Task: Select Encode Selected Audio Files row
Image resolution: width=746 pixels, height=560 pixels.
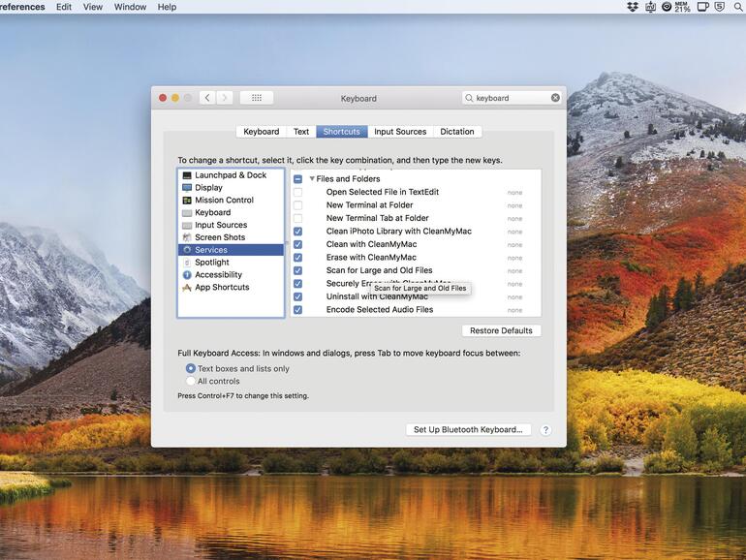Action: pos(416,310)
